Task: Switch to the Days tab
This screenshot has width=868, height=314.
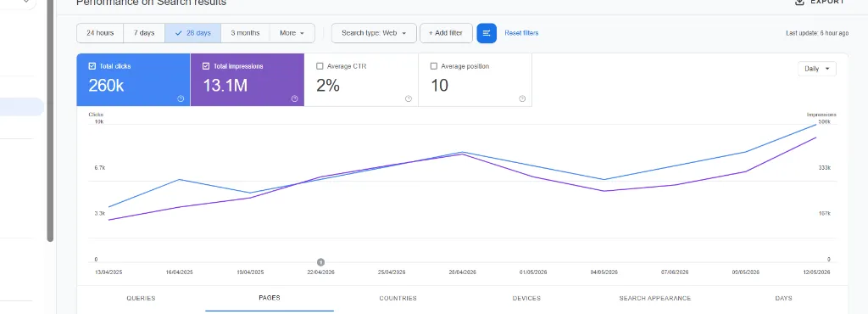Action: coord(783,299)
